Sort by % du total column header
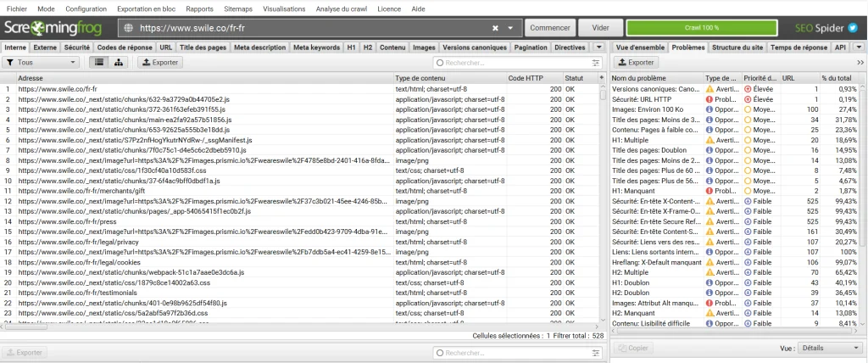 pyautogui.click(x=838, y=78)
